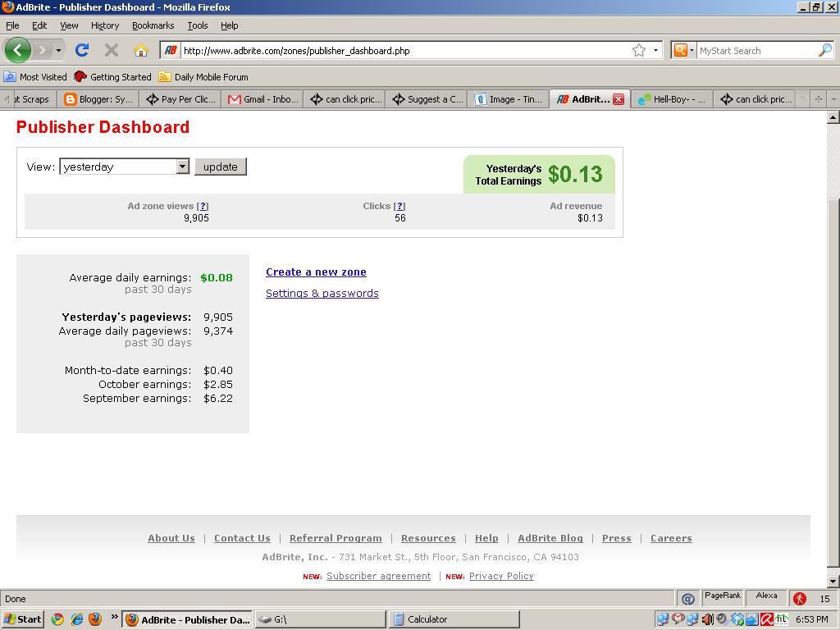The width and height of the screenshot is (840, 630).
Task: Reload the page with the blue Reload icon
Action: (x=82, y=50)
